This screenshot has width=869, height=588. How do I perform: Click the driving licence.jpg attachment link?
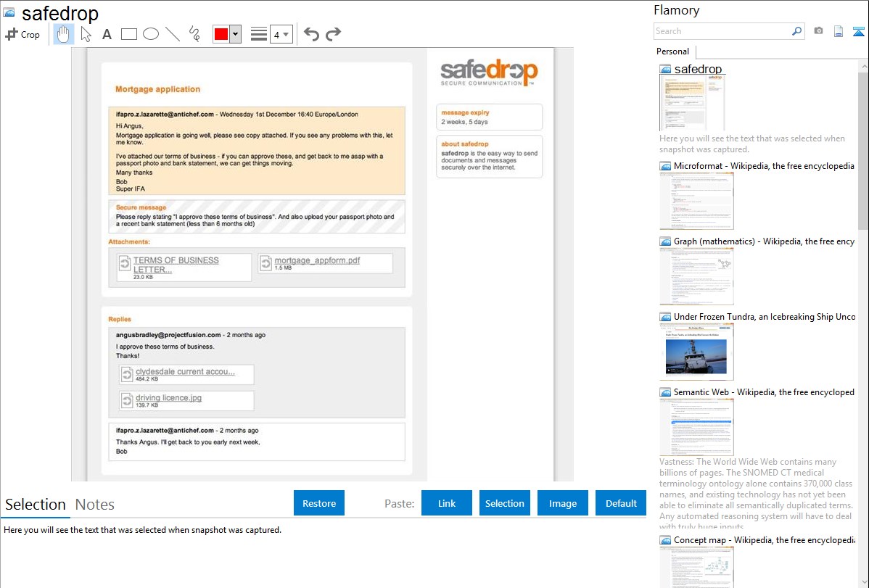[168, 398]
